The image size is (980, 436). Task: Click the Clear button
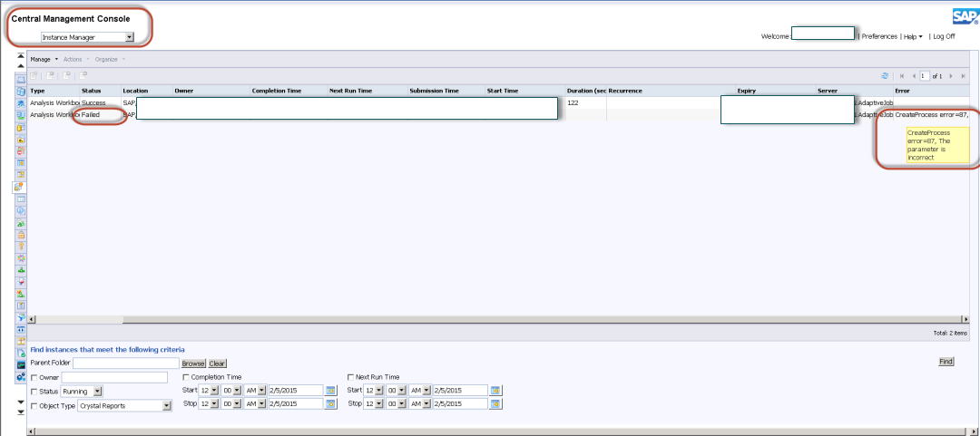(217, 363)
